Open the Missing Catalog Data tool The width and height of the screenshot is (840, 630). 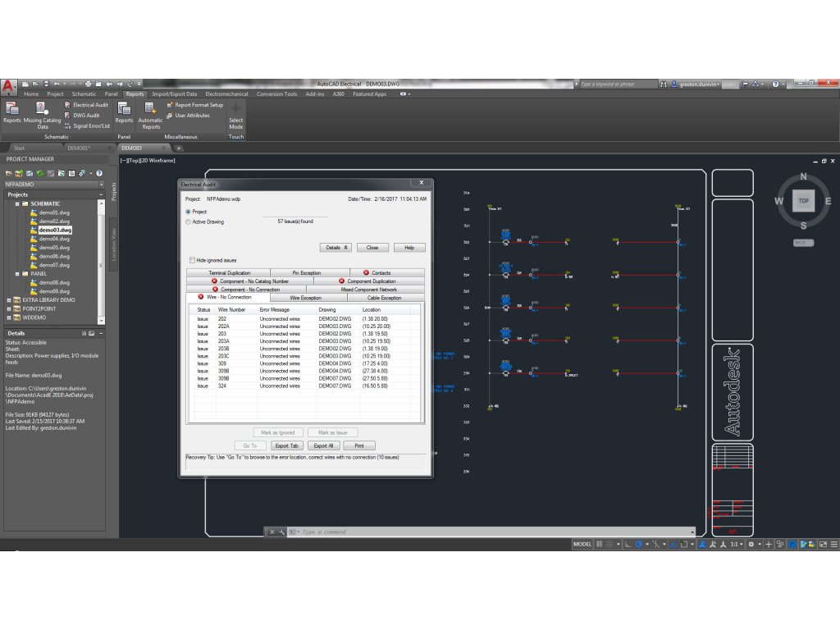coord(42,115)
